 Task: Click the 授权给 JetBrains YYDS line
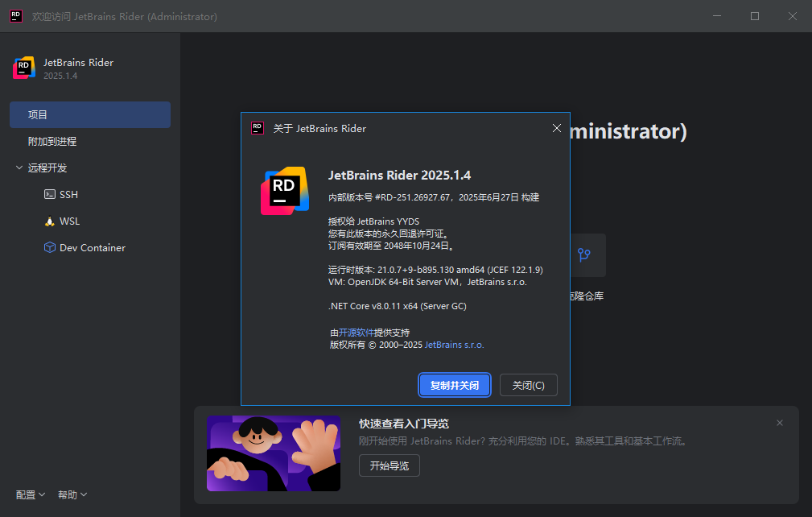(x=374, y=221)
